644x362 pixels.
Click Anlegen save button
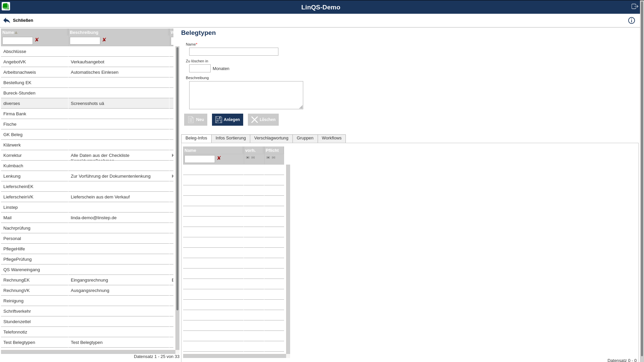pyautogui.click(x=227, y=120)
